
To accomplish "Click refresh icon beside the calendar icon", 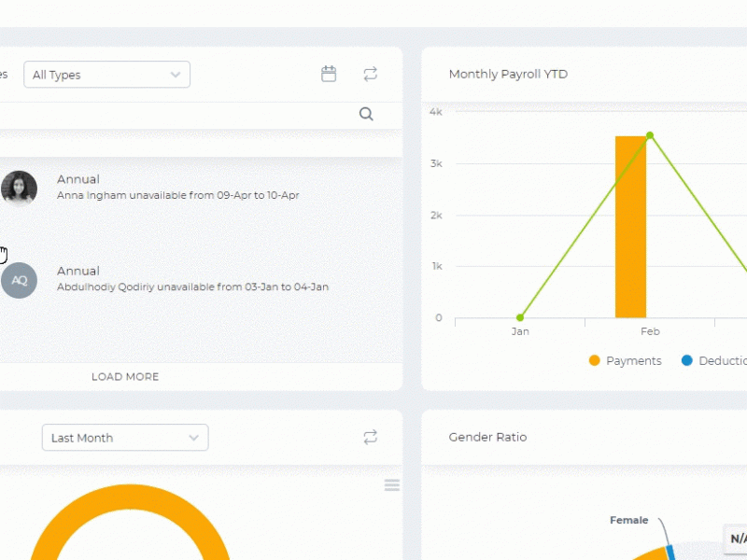I will point(370,74).
